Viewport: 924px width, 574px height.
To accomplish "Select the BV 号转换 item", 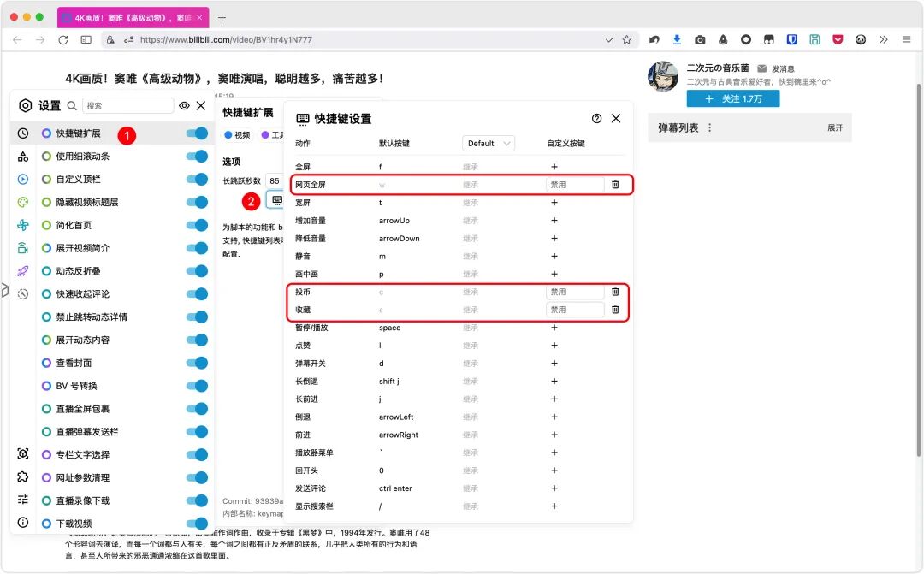I will (76, 386).
